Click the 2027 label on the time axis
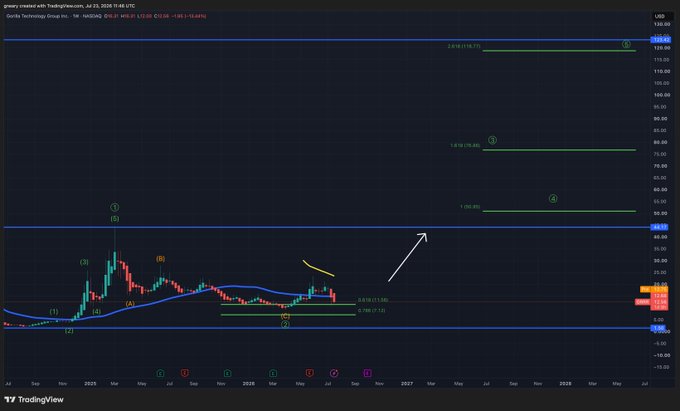Image resolution: width=680 pixels, height=411 pixels. click(x=407, y=384)
